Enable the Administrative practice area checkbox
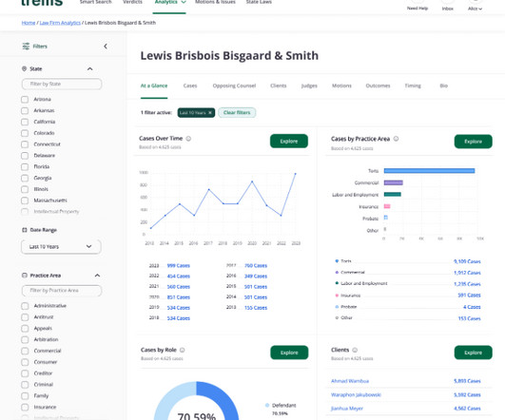The height and width of the screenshot is (420, 505). coord(25,306)
